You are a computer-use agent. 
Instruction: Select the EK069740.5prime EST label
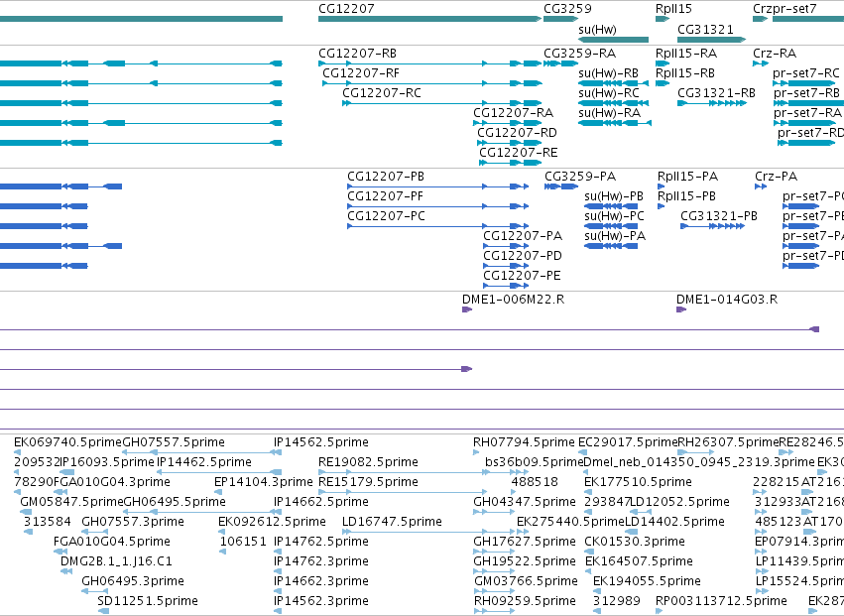tap(67, 442)
